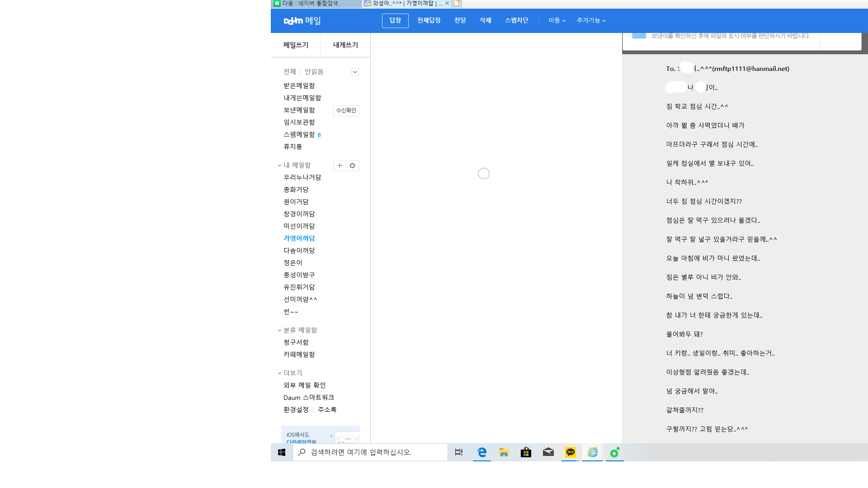Open new browser tab button
The height and width of the screenshot is (488, 868).
pyautogui.click(x=457, y=3)
